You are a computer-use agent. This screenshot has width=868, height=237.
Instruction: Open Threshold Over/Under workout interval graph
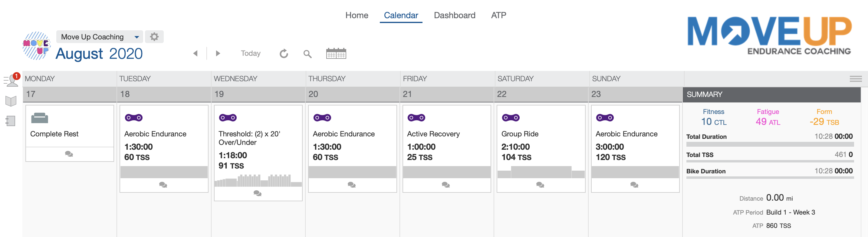click(x=258, y=181)
